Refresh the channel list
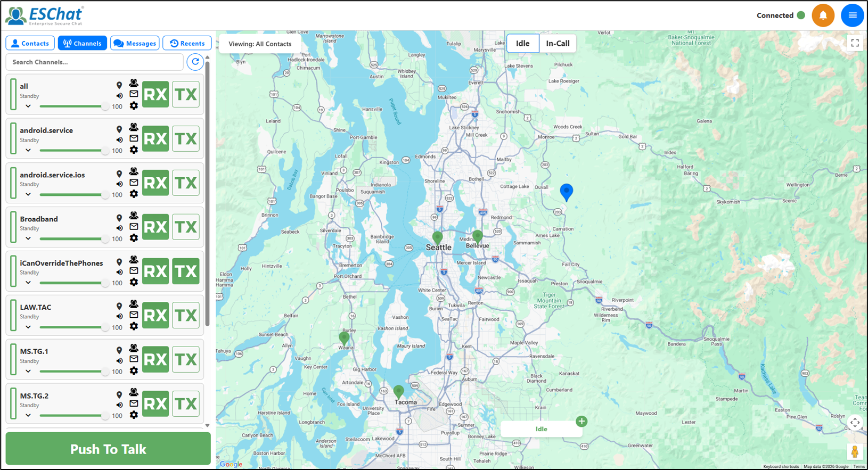The height and width of the screenshot is (470, 868). pyautogui.click(x=195, y=62)
